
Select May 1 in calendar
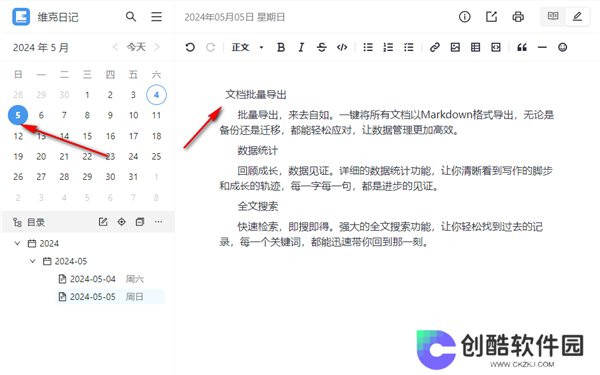pyautogui.click(x=87, y=95)
